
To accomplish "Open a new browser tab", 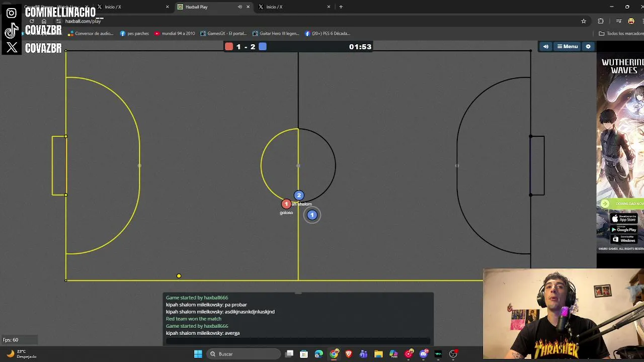I will (x=341, y=7).
